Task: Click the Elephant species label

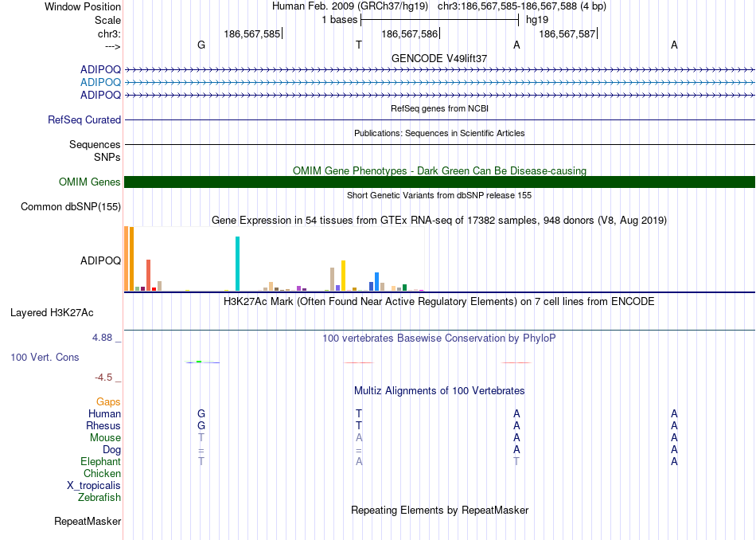Action: click(x=100, y=462)
